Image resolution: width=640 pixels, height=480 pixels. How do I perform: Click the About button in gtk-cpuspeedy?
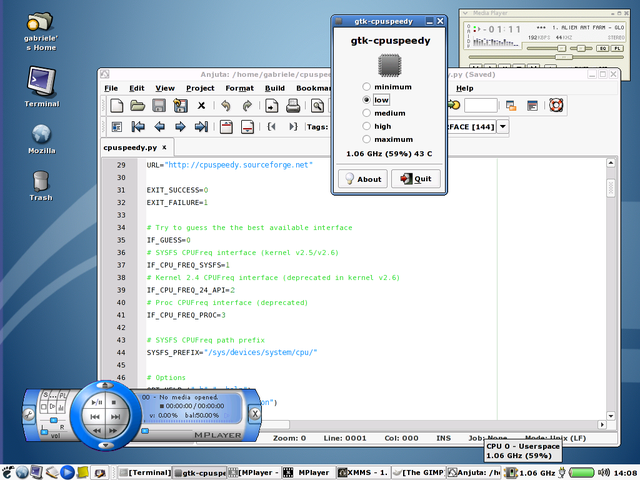(362, 179)
